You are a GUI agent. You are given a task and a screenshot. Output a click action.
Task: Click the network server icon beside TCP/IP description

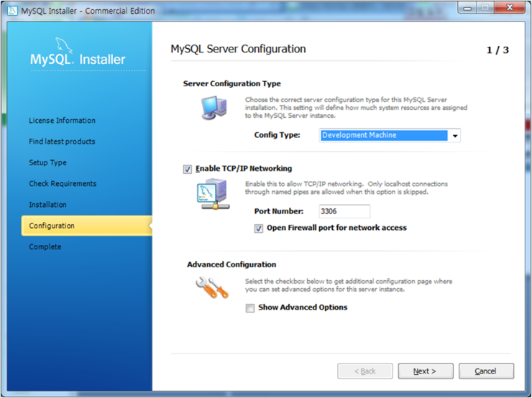[214, 194]
